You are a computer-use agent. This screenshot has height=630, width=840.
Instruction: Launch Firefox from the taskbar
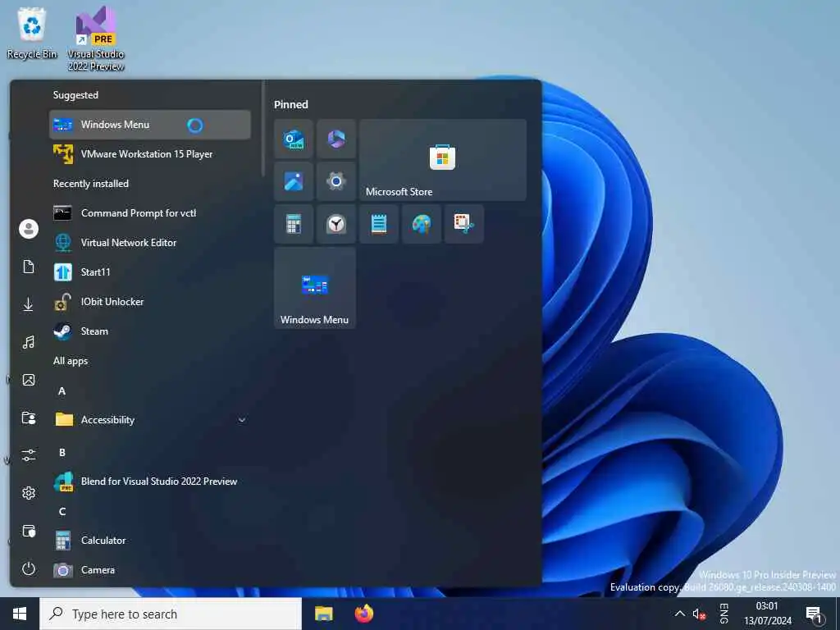[x=364, y=614]
